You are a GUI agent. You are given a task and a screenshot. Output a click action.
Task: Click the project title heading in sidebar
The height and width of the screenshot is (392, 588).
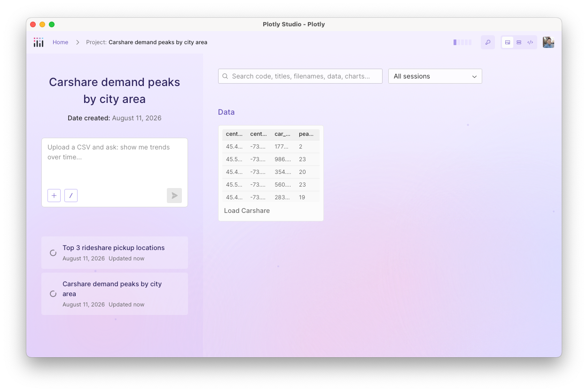point(115,91)
